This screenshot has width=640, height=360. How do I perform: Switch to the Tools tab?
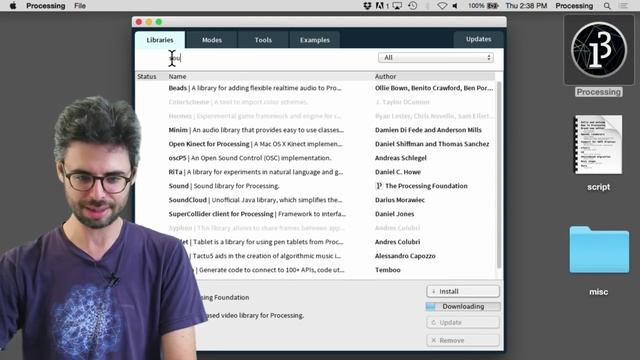263,40
